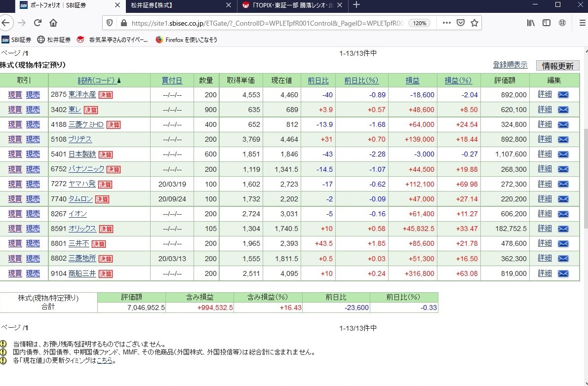The width and height of the screenshot is (588, 386).
Task: Open the Library icon in the toolbar
Action: tap(531, 23)
